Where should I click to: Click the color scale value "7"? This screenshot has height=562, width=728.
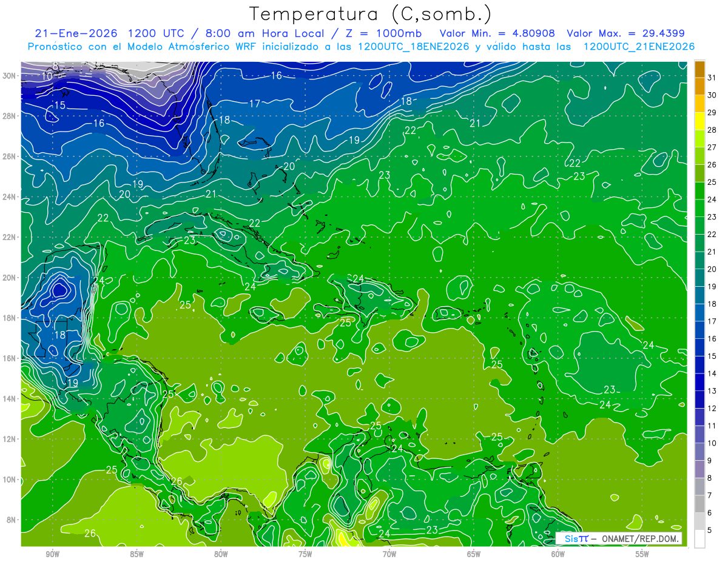(710, 495)
